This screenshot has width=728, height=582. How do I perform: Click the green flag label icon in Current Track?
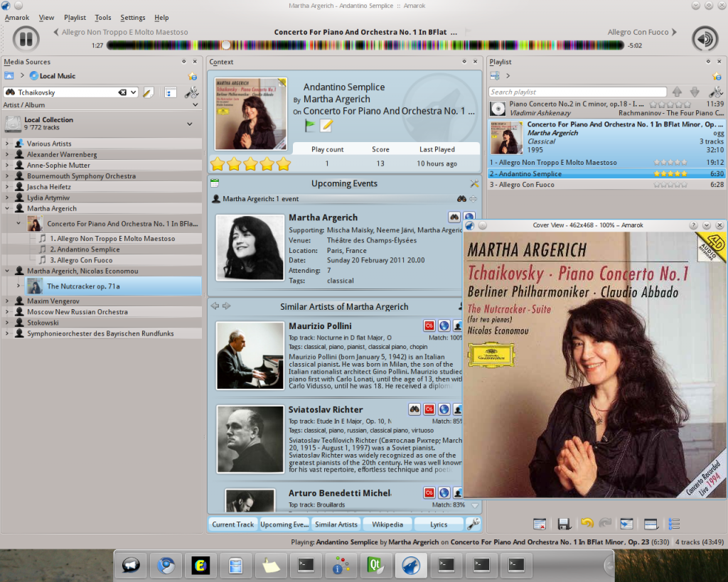(x=310, y=125)
